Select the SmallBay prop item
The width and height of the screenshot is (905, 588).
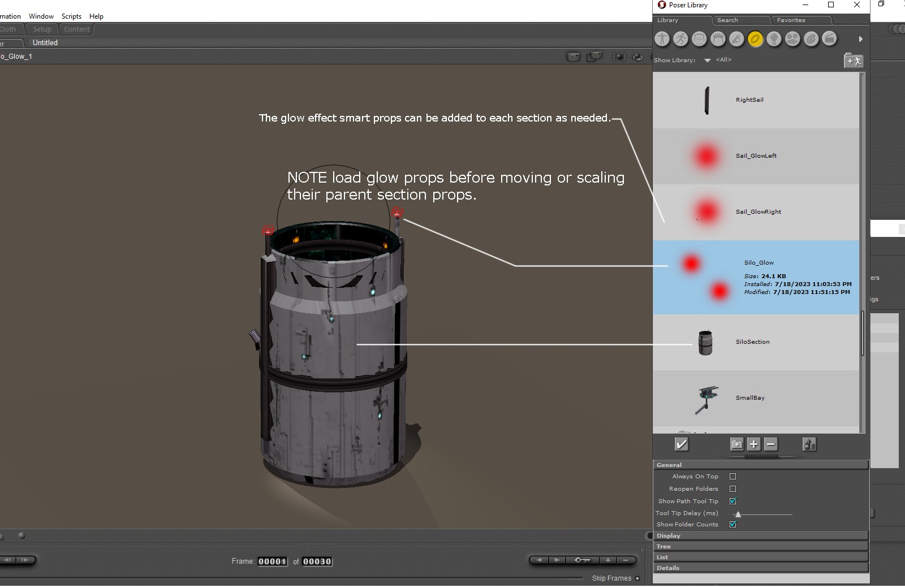pos(756,398)
